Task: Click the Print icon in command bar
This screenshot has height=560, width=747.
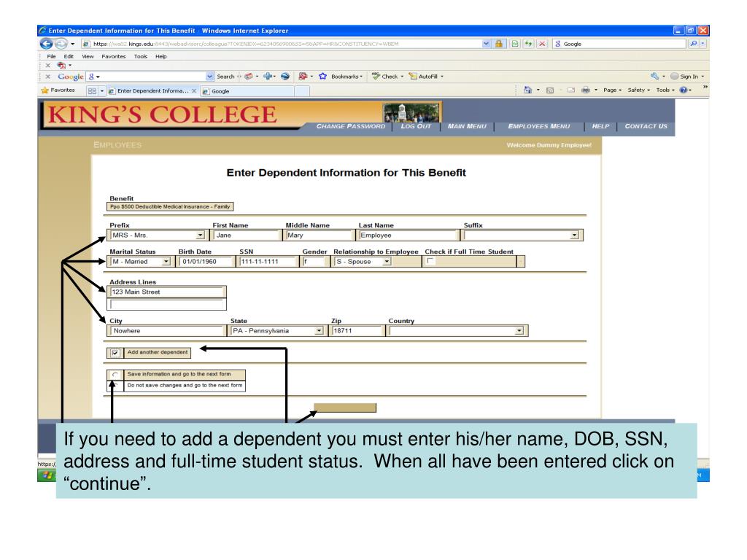Action: tap(586, 90)
